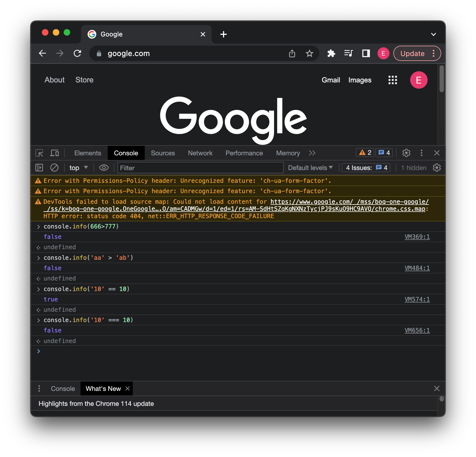The width and height of the screenshot is (476, 457).
Task: Open a new tab with the plus button
Action: [224, 34]
